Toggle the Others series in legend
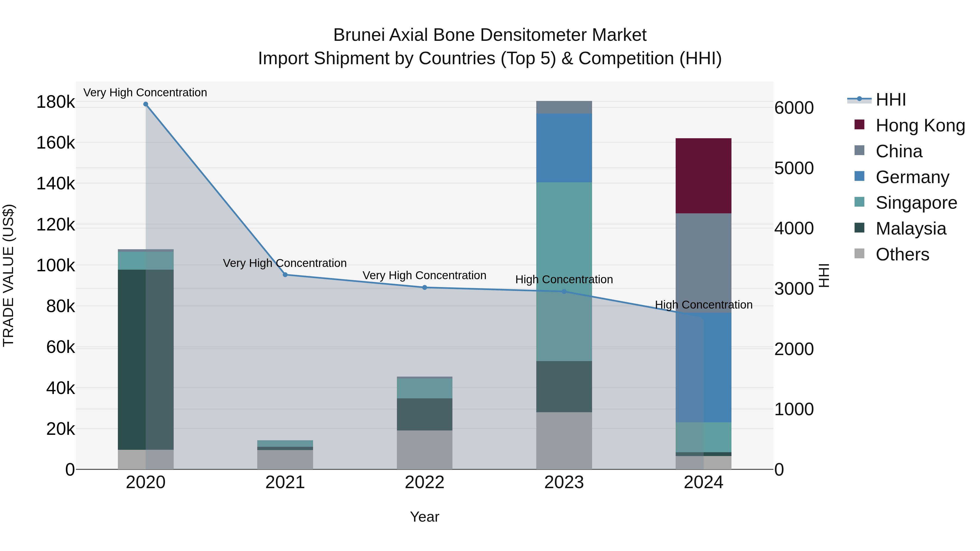980x551 pixels. pyautogui.click(x=892, y=254)
